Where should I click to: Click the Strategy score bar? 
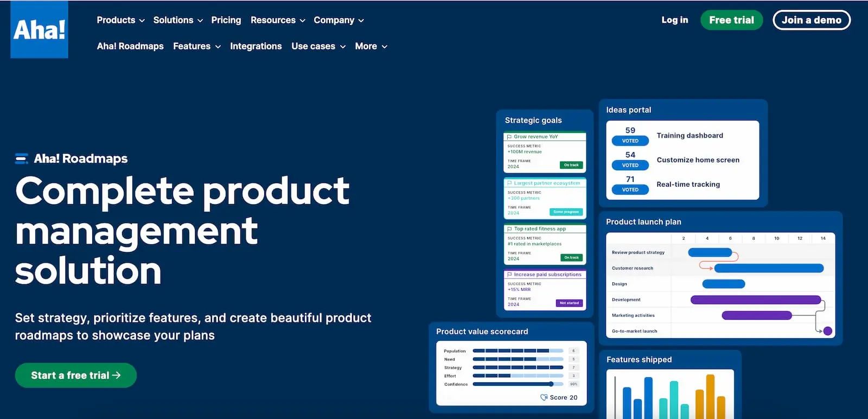click(x=518, y=367)
